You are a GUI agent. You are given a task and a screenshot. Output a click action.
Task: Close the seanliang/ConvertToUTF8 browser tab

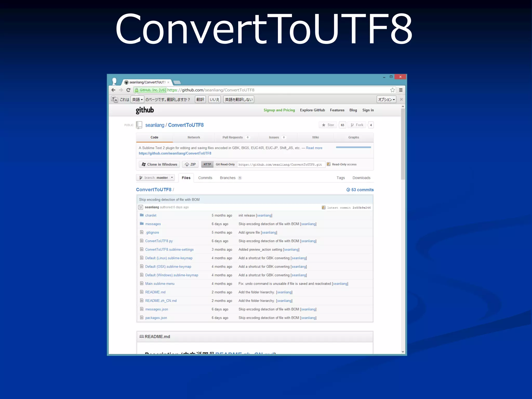168,82
